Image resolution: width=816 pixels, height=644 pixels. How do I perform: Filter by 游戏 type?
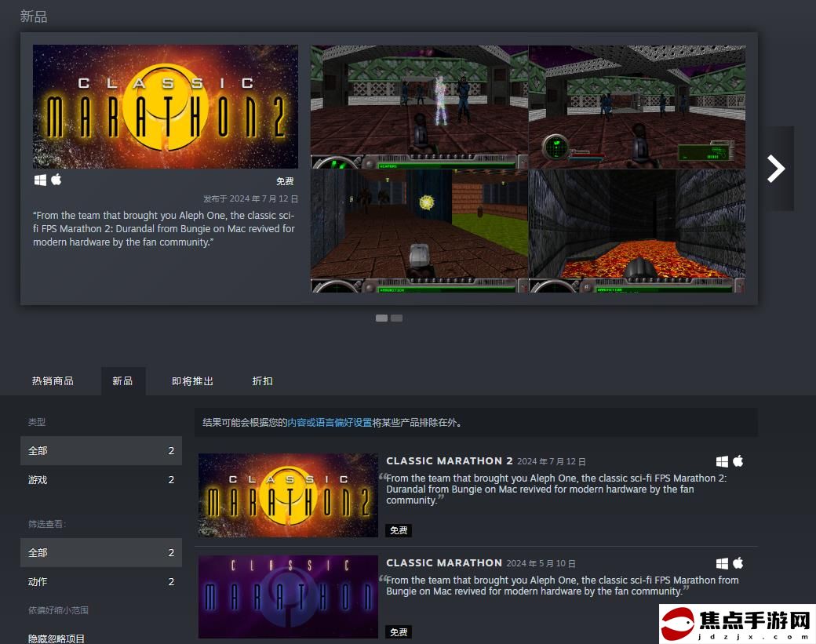[x=101, y=479]
